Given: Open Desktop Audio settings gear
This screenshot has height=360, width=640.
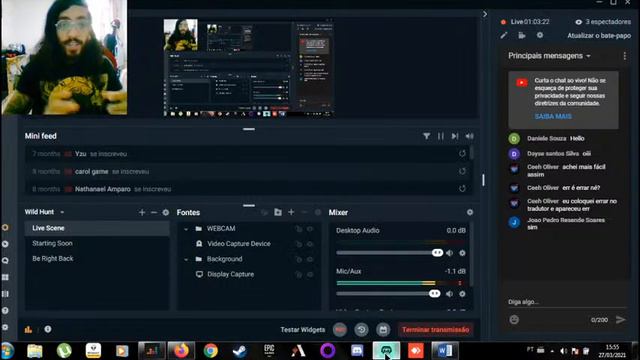Looking at the screenshot, I should click(462, 253).
